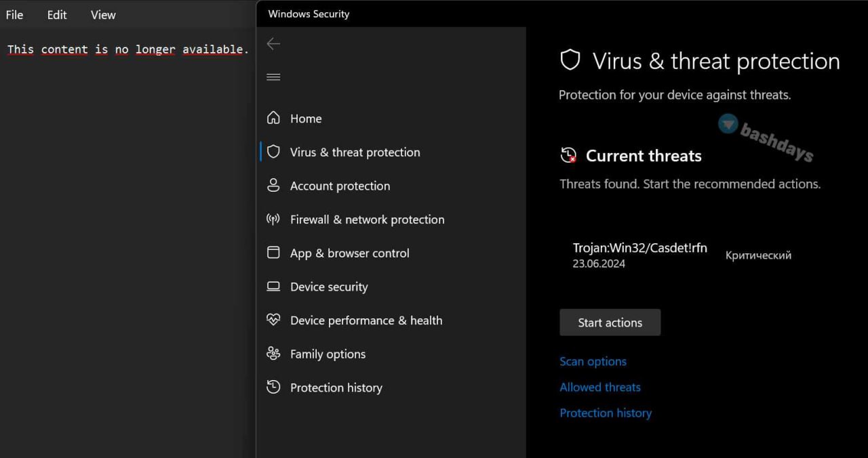Click the Критический severity label
Viewport: 868px width, 458px height.
758,255
